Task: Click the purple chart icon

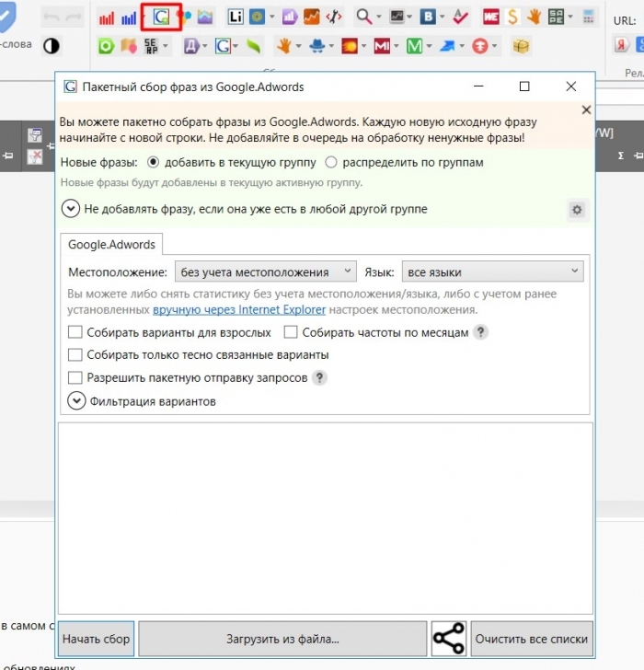Action: click(x=290, y=17)
